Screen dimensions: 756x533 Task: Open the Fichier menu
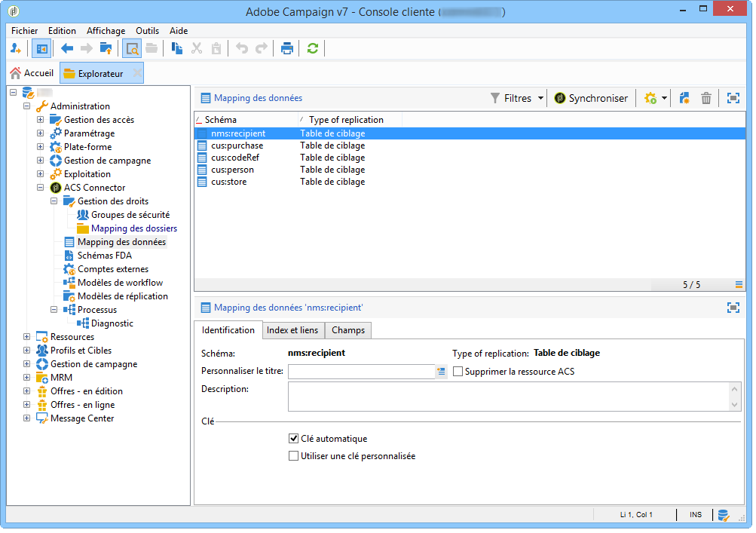coord(25,31)
